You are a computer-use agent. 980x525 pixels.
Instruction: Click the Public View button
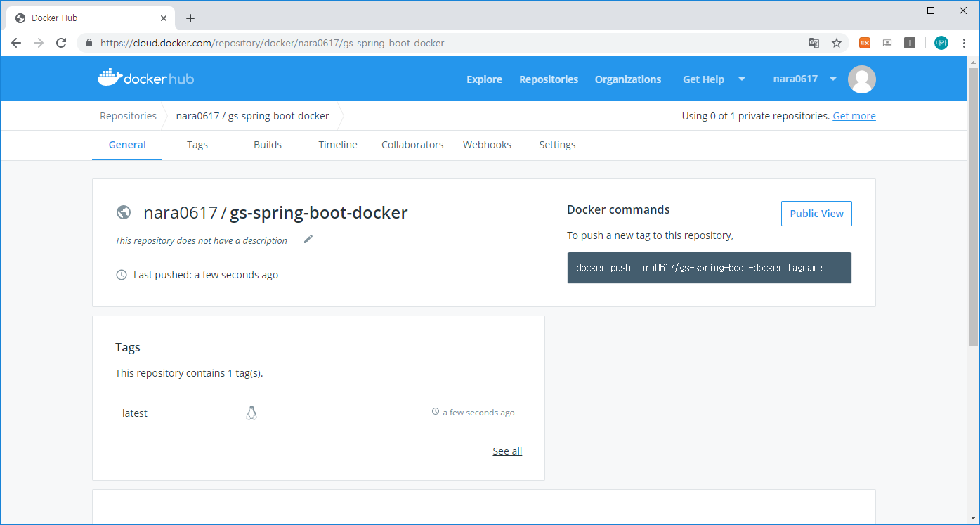tap(816, 214)
